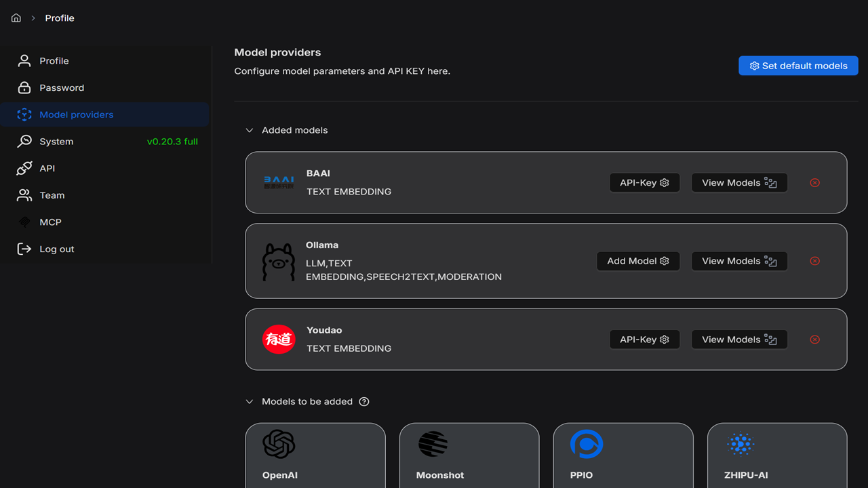Remove the Youdao provider with red delete icon
Screen dimensions: 868x488
[x=815, y=340]
